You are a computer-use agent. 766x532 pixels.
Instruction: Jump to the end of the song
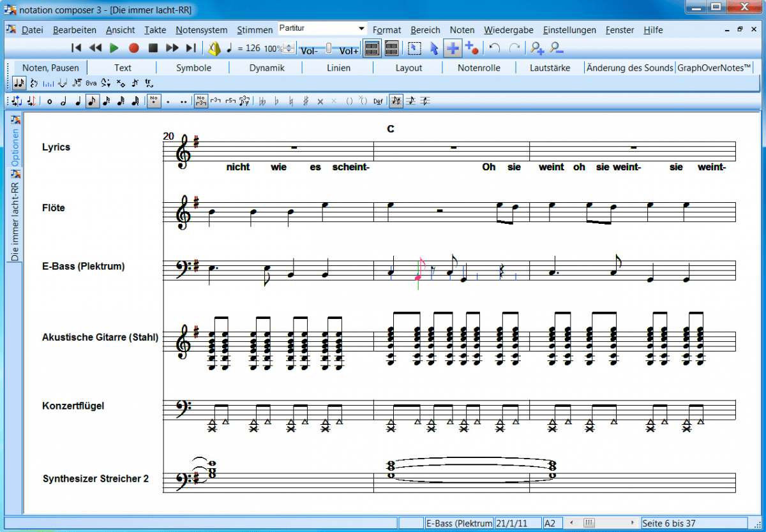[191, 48]
